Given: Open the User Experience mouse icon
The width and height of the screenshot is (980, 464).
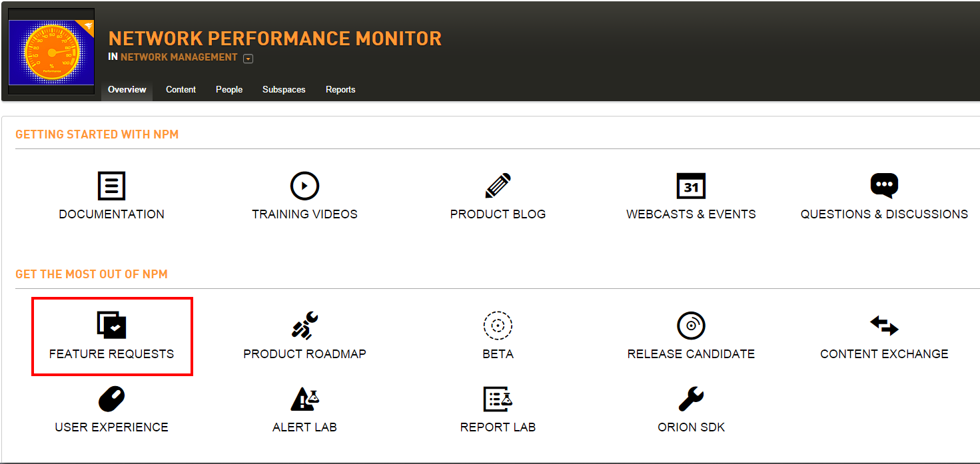Looking at the screenshot, I should (x=111, y=399).
